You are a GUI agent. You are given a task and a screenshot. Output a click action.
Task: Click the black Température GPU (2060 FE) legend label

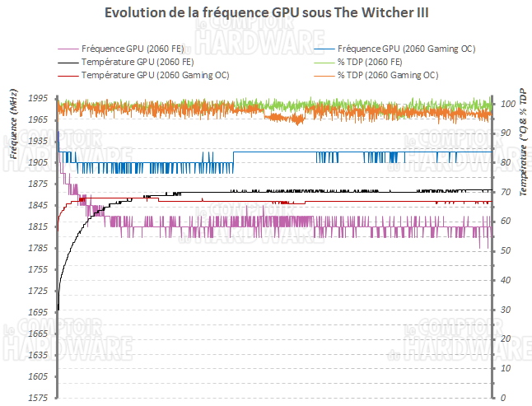(x=136, y=62)
